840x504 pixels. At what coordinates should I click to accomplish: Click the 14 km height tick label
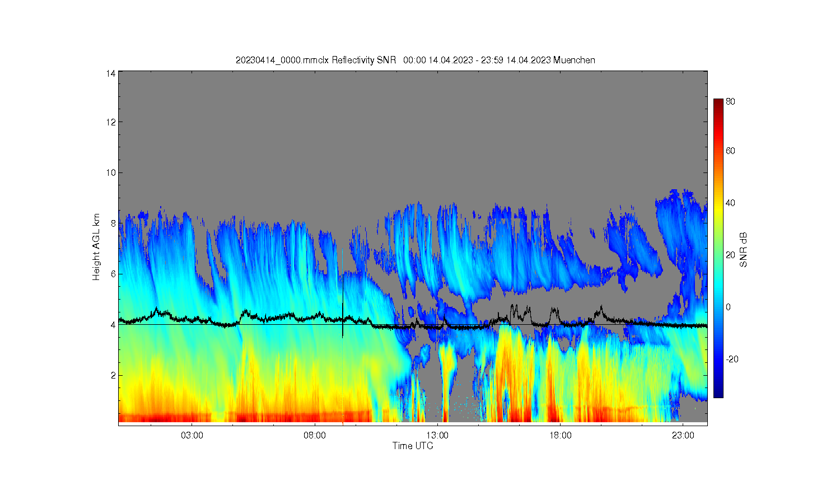pos(111,73)
